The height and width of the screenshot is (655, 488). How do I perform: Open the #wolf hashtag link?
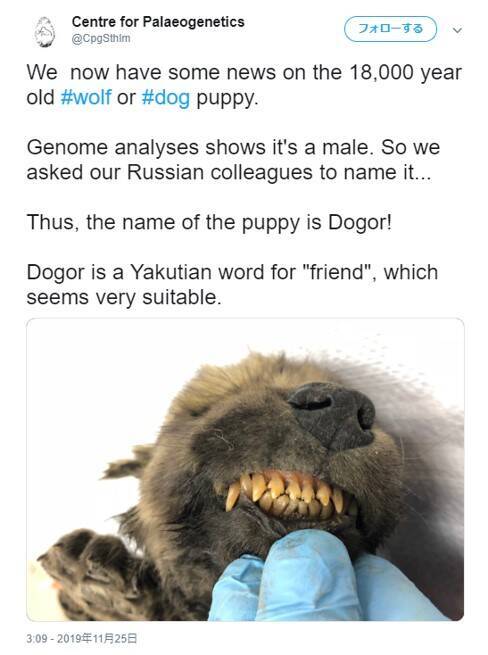pos(86,97)
